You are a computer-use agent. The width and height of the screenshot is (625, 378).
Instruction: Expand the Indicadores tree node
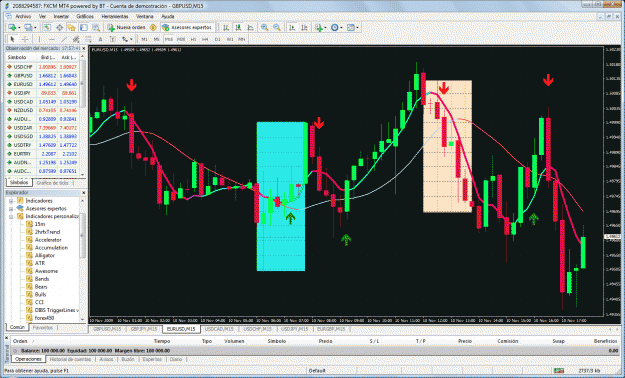click(11, 201)
